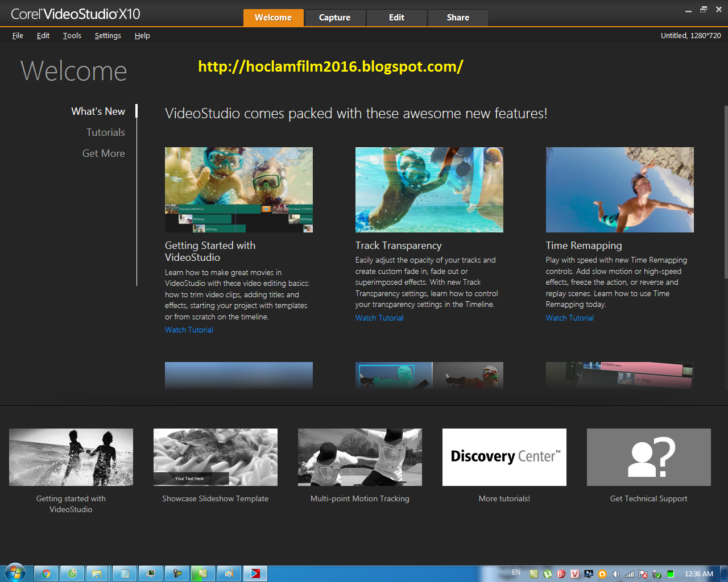The height and width of the screenshot is (582, 728).
Task: Open the Showcase Slideshow Template thumbnail
Action: 215,457
